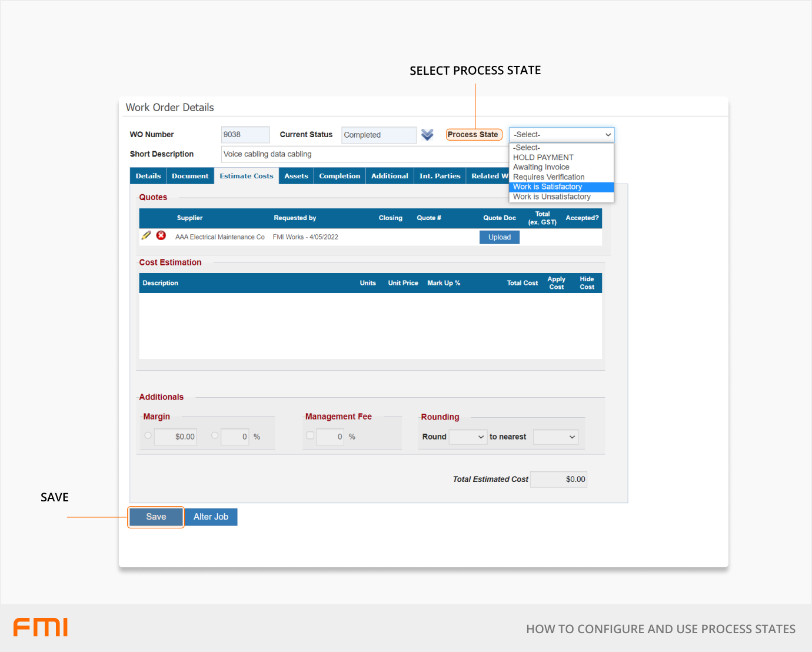Open the 'to nearest' dropdown
Viewport: 812px width, 652px height.
pos(555,437)
